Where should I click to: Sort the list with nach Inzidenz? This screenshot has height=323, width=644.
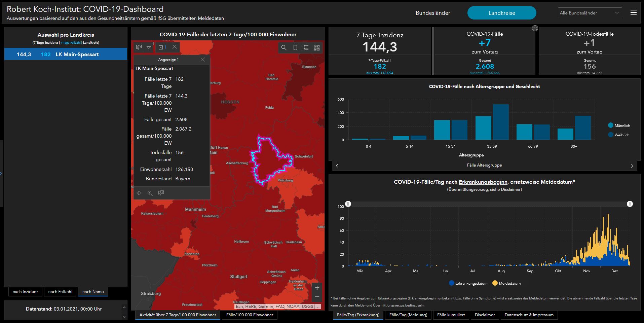26,292
